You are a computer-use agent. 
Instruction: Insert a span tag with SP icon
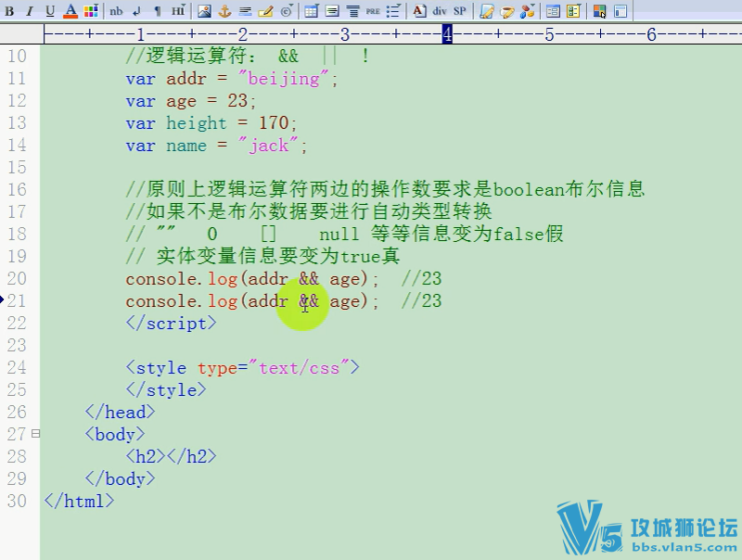pos(459,11)
